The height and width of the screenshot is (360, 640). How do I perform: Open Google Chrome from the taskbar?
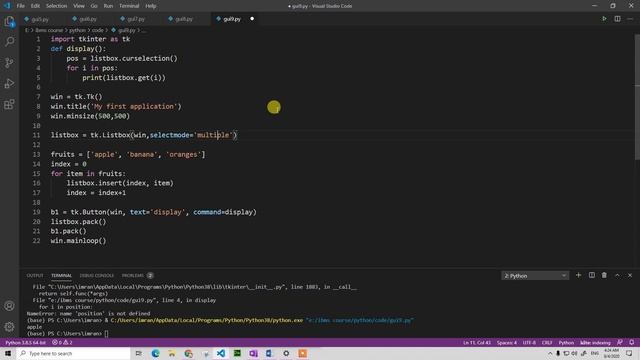[x=188, y=353]
